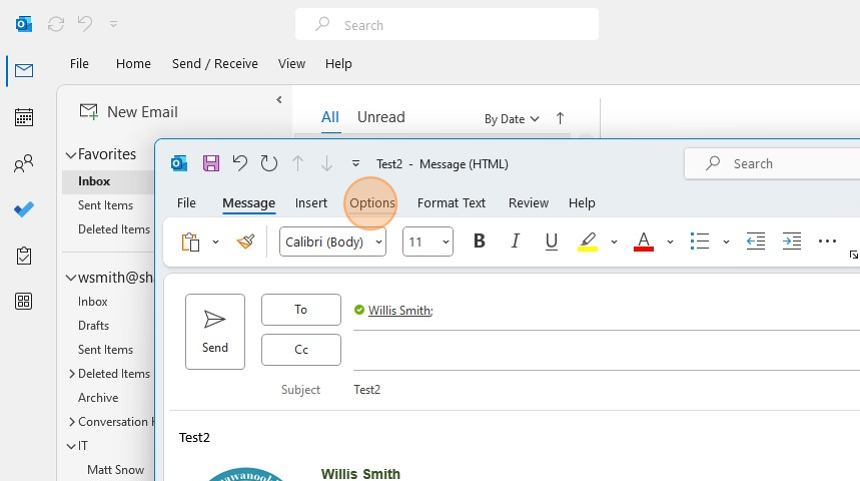860x481 pixels.
Task: Collapse the IT folder
Action: point(71,446)
